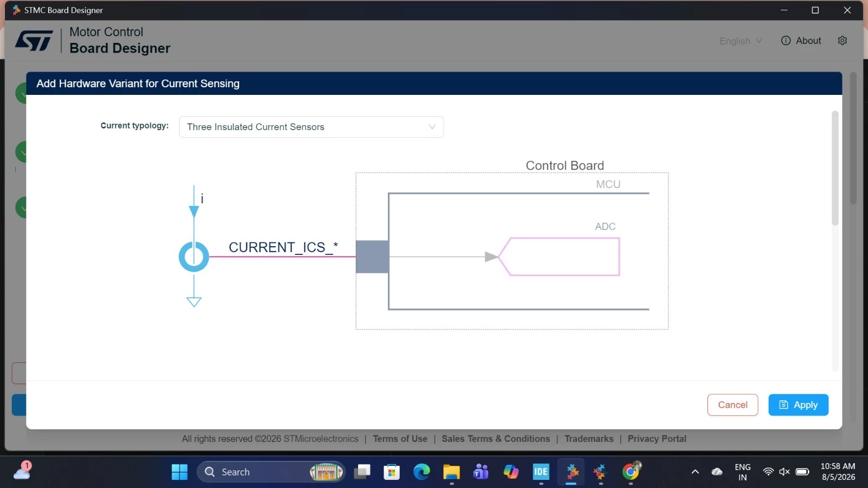868x488 pixels.
Task: Open the weather widget on the taskbar
Action: (22, 471)
